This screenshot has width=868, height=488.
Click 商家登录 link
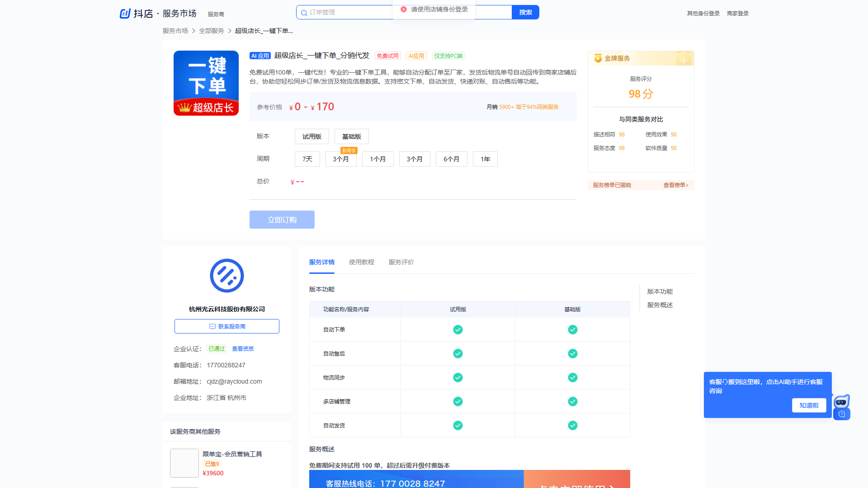point(738,14)
